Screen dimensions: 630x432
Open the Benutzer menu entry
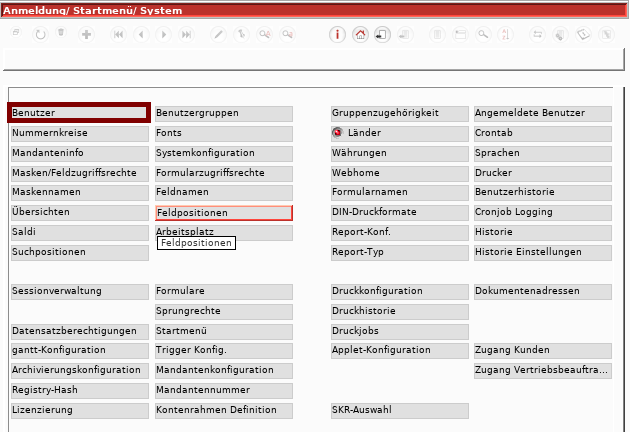coord(79,113)
